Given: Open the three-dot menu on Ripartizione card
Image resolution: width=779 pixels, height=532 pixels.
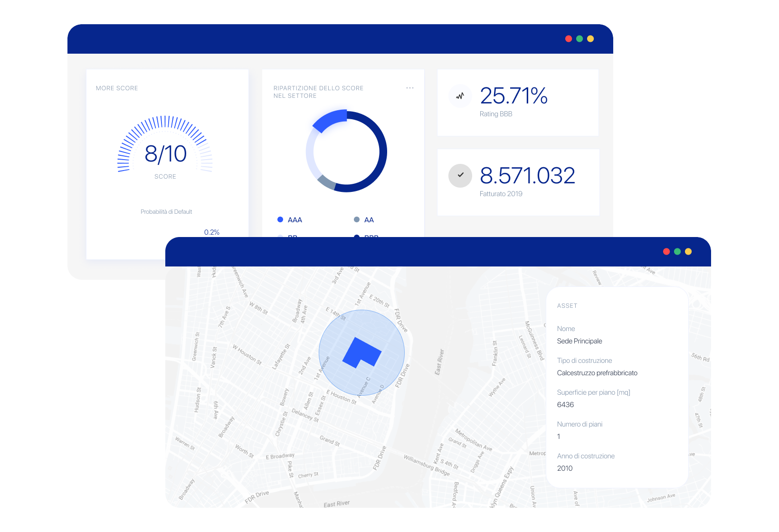Looking at the screenshot, I should [410, 88].
